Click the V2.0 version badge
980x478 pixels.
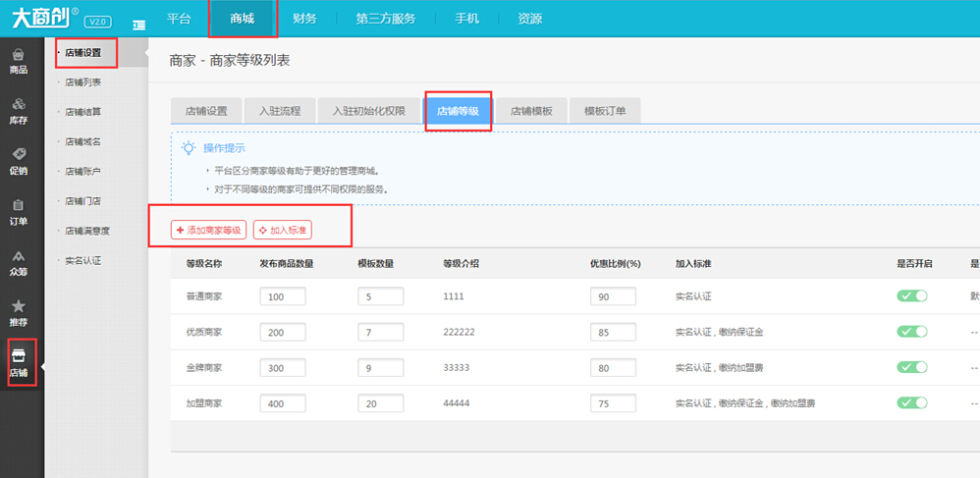[x=97, y=22]
